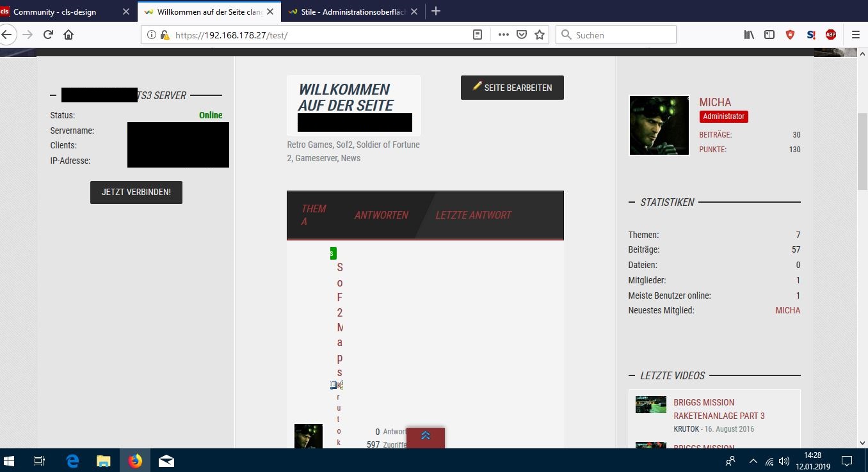Click in the Suchen search field
The image size is (868, 472).
(621, 35)
